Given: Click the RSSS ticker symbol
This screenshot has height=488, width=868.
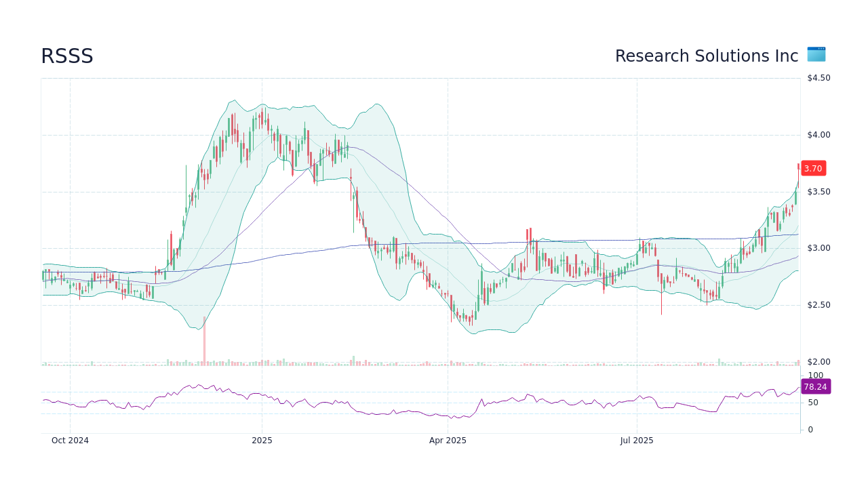Looking at the screenshot, I should (x=67, y=56).
